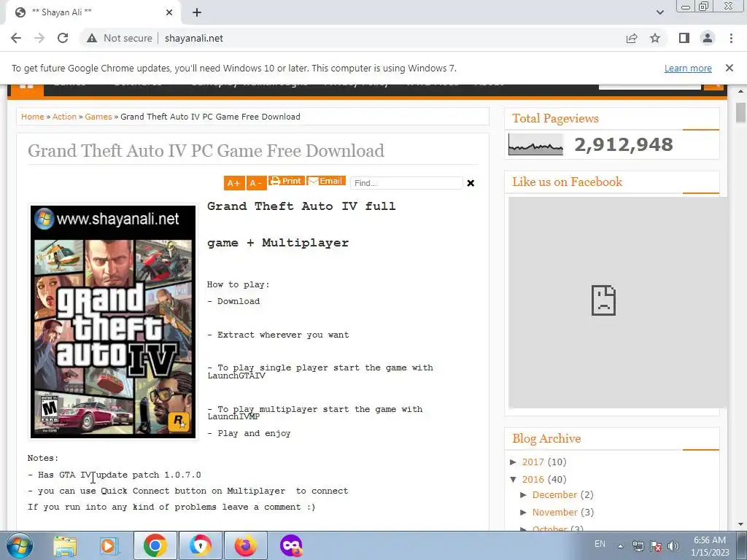Reload the shayanali.net page
This screenshot has height=560, width=747.
click(x=63, y=38)
